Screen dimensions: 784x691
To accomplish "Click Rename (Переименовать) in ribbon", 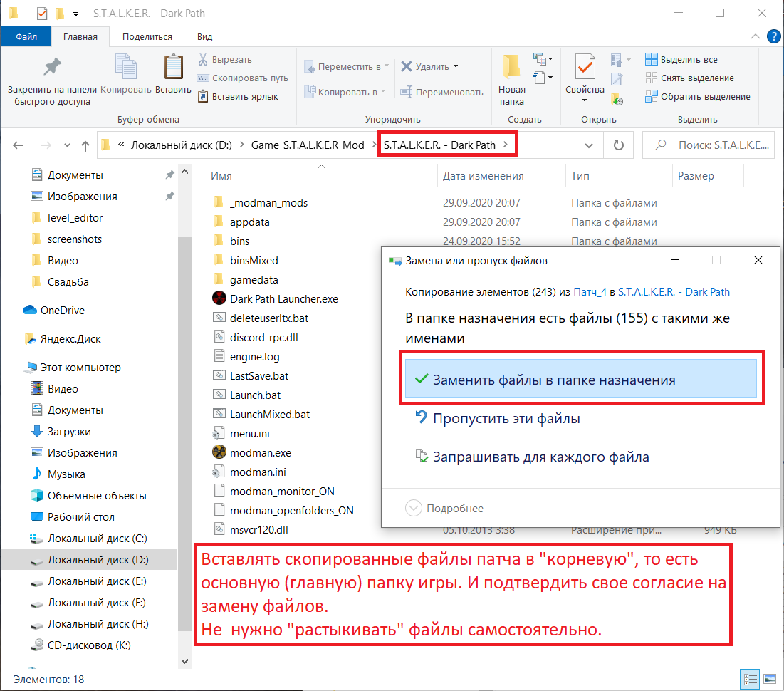I will click(442, 92).
